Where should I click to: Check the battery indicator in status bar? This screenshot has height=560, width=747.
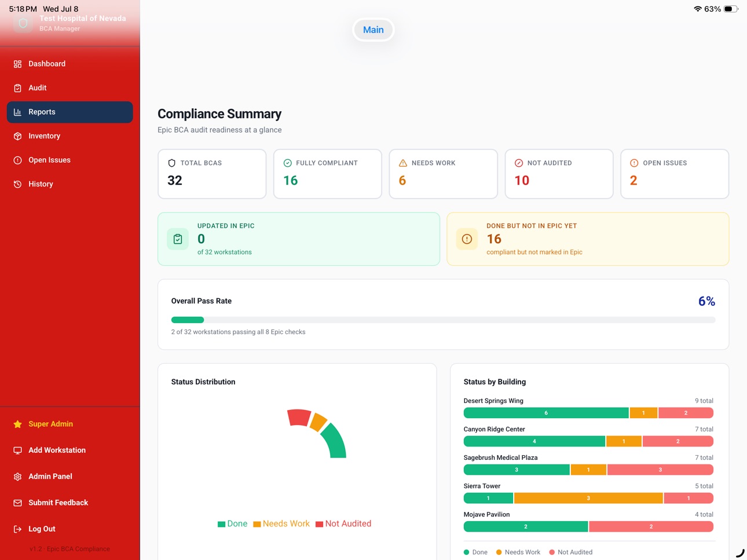(731, 9)
